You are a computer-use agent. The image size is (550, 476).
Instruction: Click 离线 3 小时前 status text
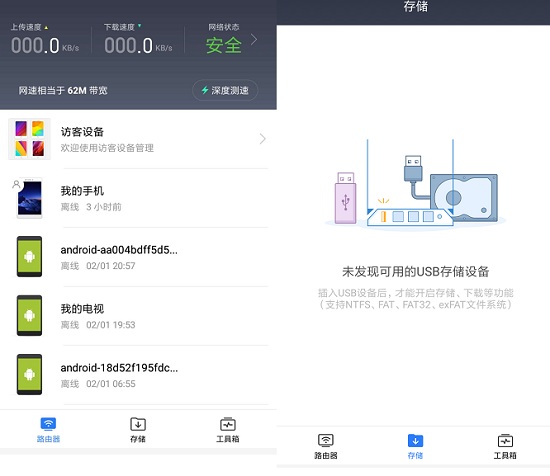91,207
